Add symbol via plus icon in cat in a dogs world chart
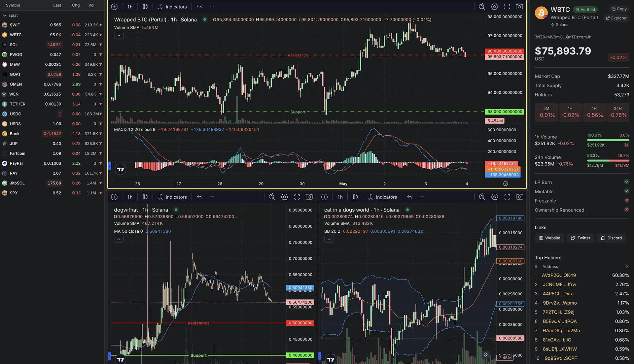This screenshot has height=364, width=634. tap(324, 197)
